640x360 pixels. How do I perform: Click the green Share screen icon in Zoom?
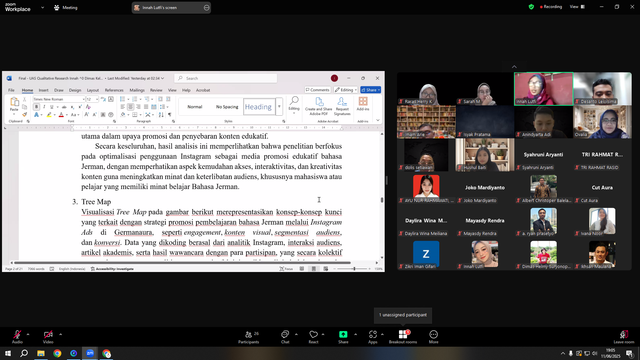343,334
